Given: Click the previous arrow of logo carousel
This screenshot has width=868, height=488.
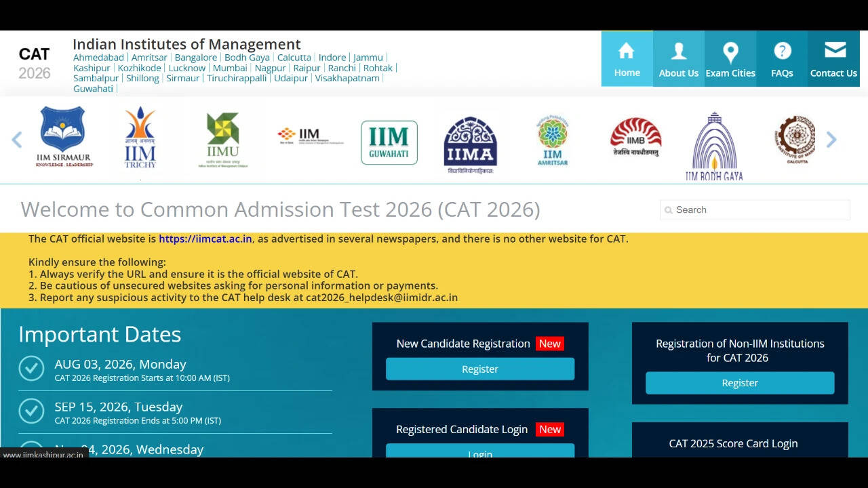Looking at the screenshot, I should [17, 140].
